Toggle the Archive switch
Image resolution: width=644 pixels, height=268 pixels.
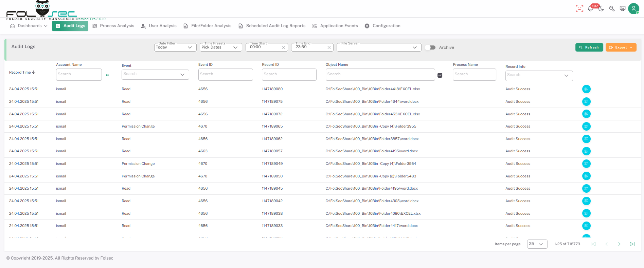tap(430, 47)
